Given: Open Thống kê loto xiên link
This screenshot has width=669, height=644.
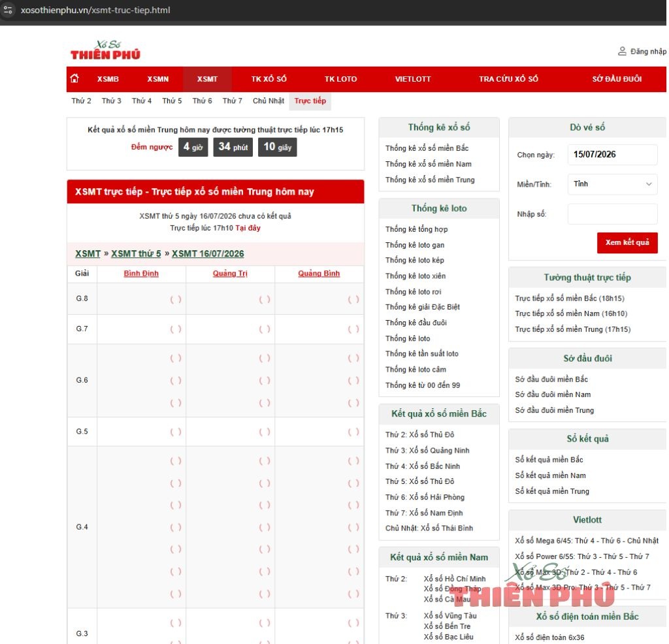Looking at the screenshot, I should point(416,276).
